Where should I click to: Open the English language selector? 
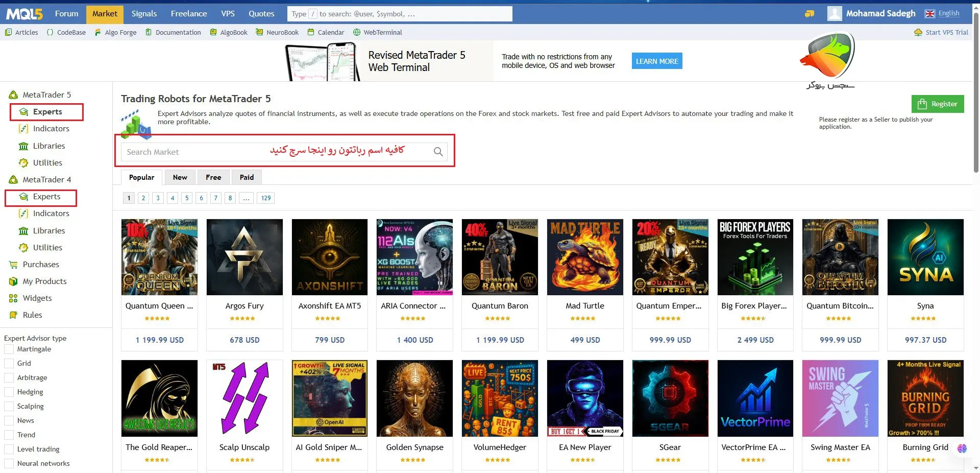pos(943,14)
